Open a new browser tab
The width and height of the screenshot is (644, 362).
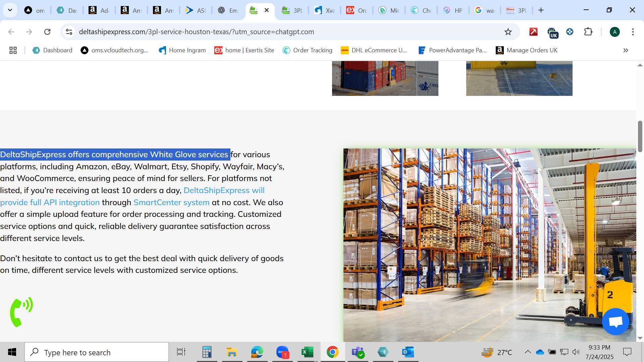pos(541,10)
